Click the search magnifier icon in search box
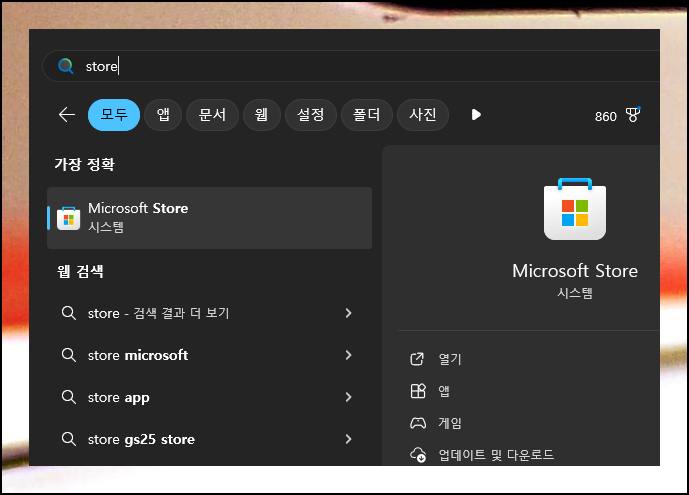This screenshot has height=495, width=689. (x=66, y=66)
